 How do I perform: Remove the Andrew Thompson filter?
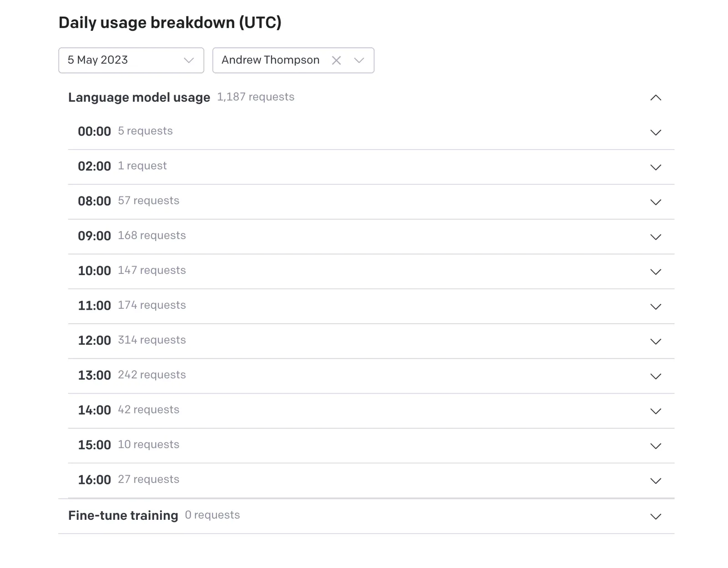337,60
